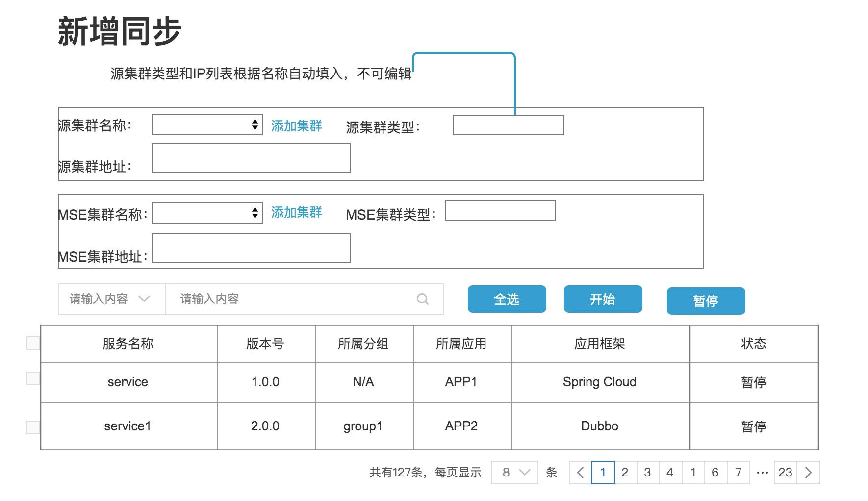Click 添加集群 link beside MSE集群名称
The image size is (868, 501).
pos(296,212)
